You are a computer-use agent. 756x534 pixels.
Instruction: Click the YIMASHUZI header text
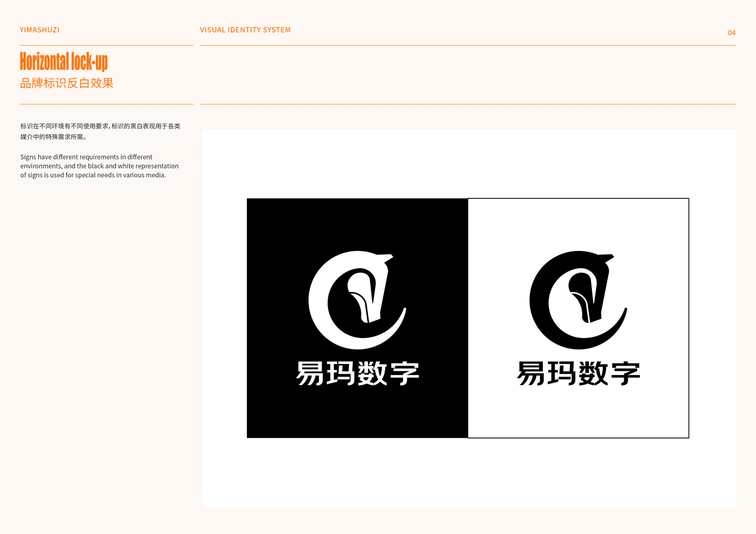click(x=39, y=30)
